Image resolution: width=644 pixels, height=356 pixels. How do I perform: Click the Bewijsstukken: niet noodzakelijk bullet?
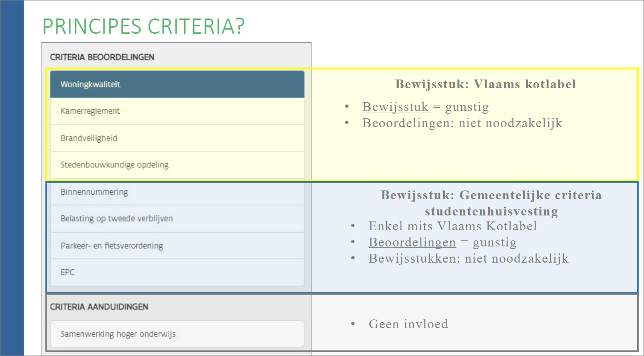click(x=468, y=258)
